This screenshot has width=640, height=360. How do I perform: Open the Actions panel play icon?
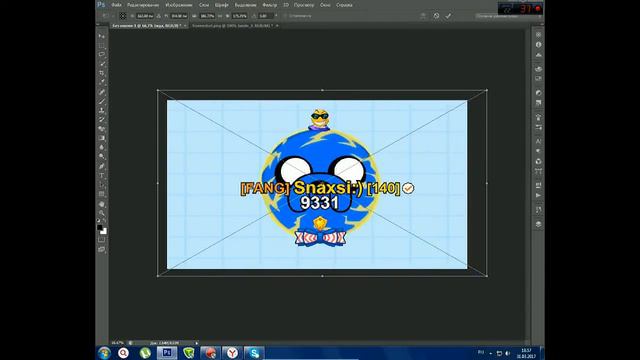pos(538,195)
